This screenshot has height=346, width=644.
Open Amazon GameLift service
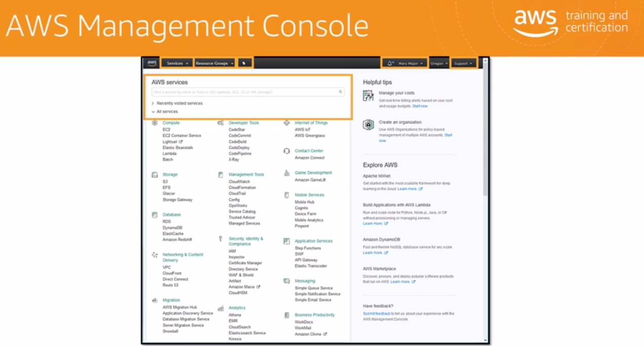(x=310, y=180)
